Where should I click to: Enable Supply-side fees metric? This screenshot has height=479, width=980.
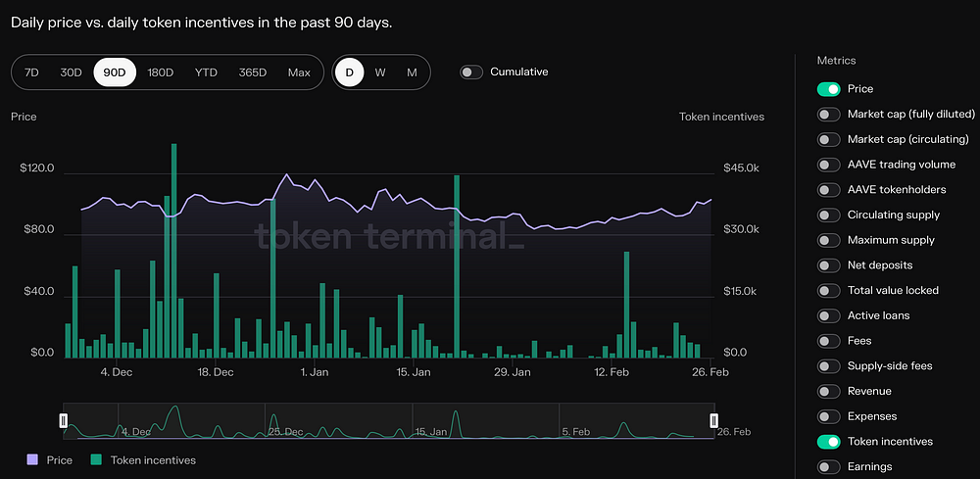(829, 366)
